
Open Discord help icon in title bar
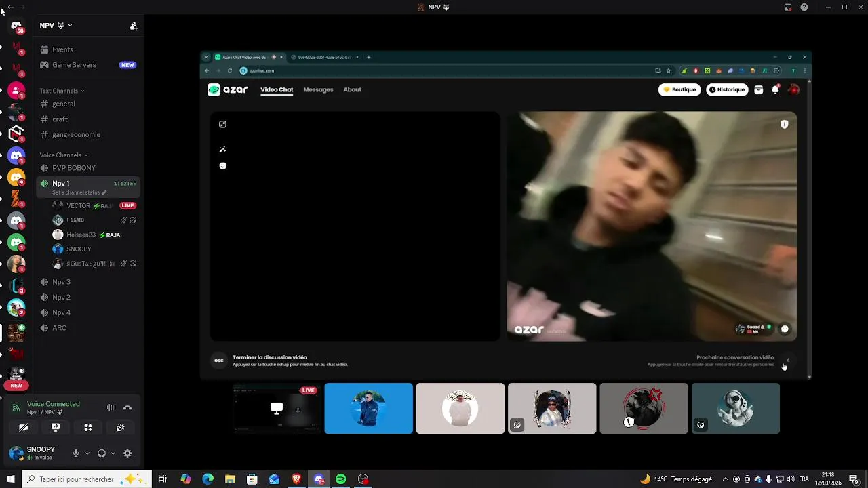(804, 7)
